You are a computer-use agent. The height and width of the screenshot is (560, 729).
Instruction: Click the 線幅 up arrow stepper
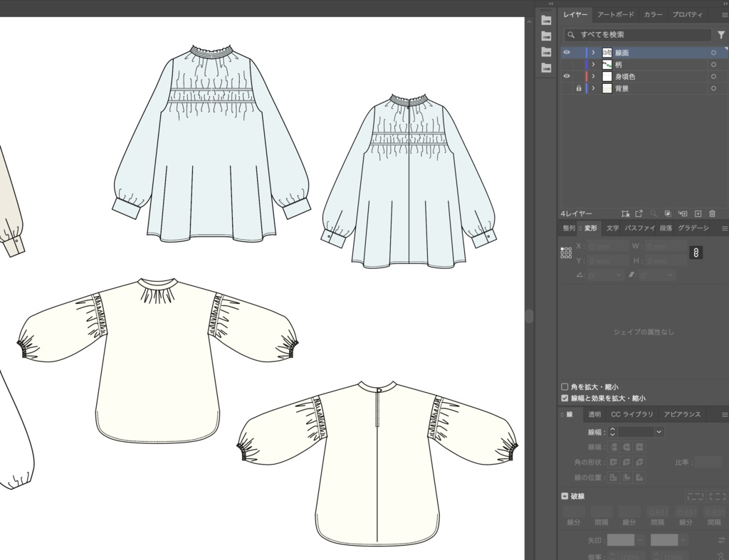pos(613,429)
